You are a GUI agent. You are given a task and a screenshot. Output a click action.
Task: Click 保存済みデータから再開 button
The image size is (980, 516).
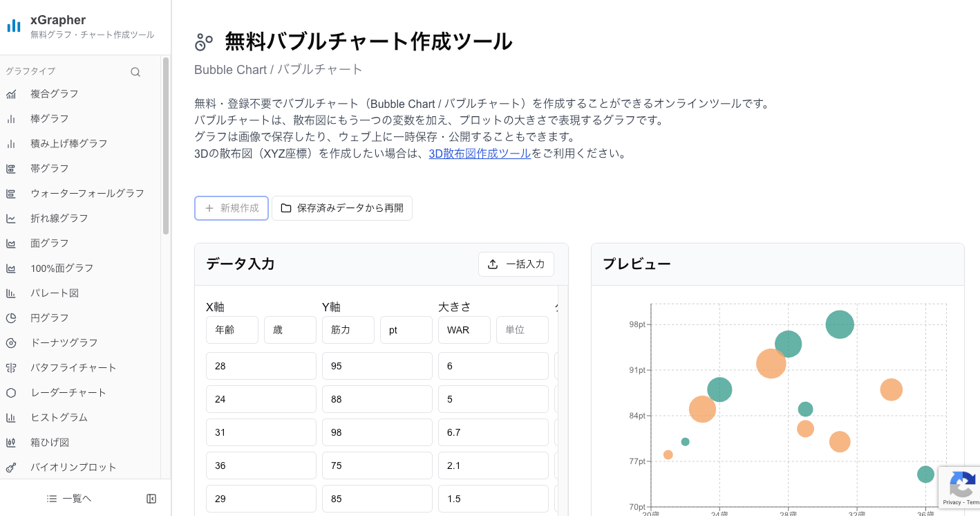[x=342, y=208]
